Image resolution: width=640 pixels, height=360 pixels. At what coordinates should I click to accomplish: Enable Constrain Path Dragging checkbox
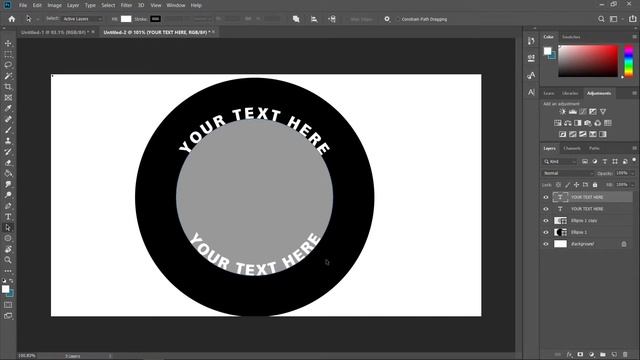398,19
